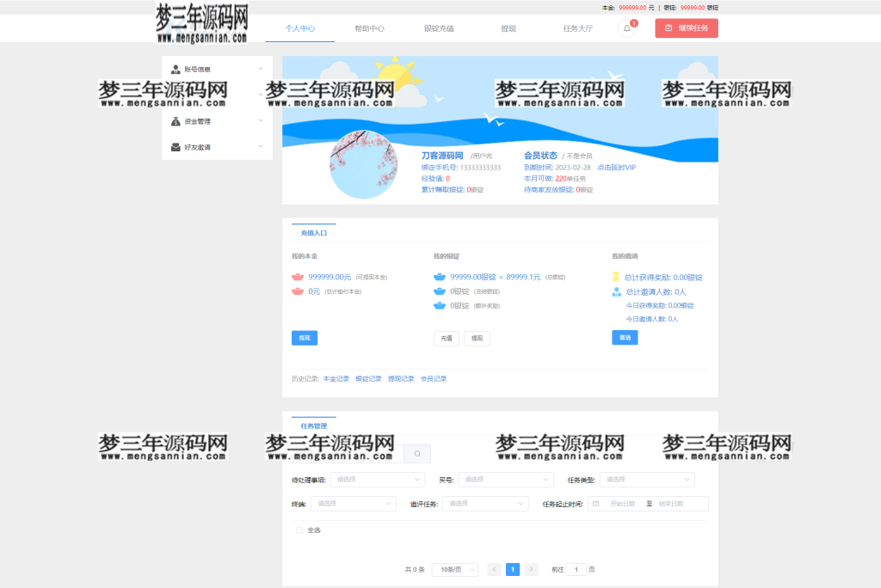881x588 pixels.
Task: Click the 好友邀请 envelope icon
Action: pyautogui.click(x=176, y=146)
